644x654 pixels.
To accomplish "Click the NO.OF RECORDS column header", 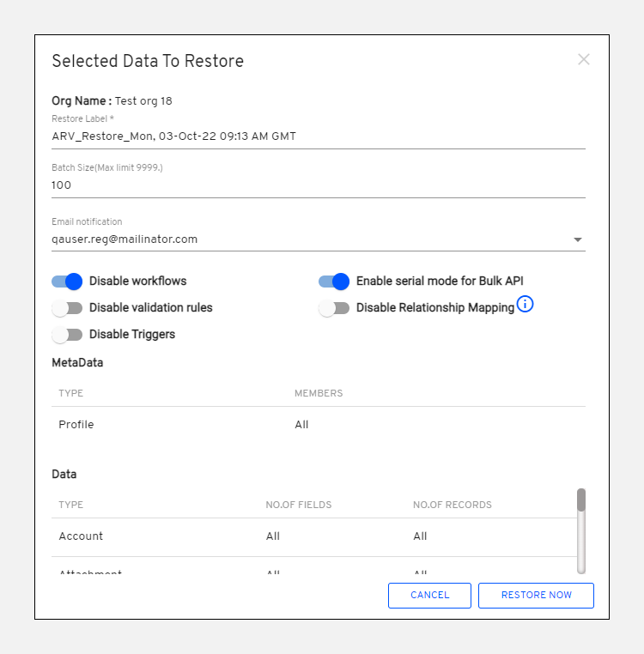I will [x=452, y=505].
